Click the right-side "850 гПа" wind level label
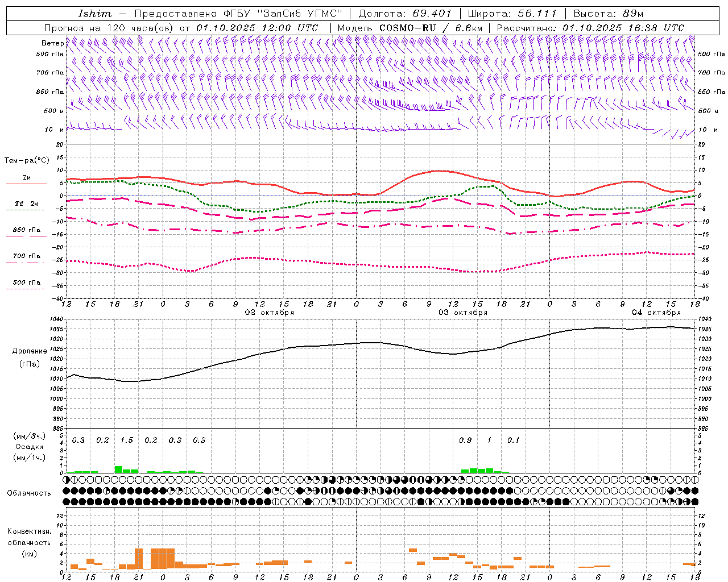Image resolution: width=728 pixels, height=582 pixels. coord(712,92)
